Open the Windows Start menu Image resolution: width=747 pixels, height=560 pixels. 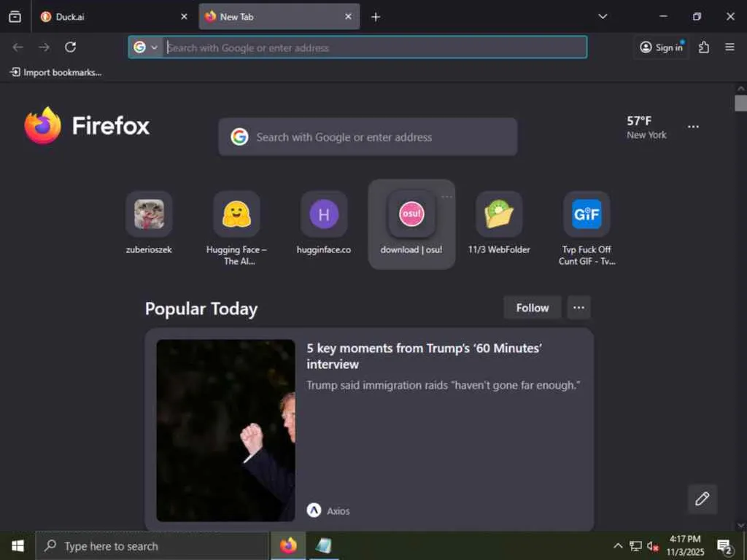pos(18,545)
